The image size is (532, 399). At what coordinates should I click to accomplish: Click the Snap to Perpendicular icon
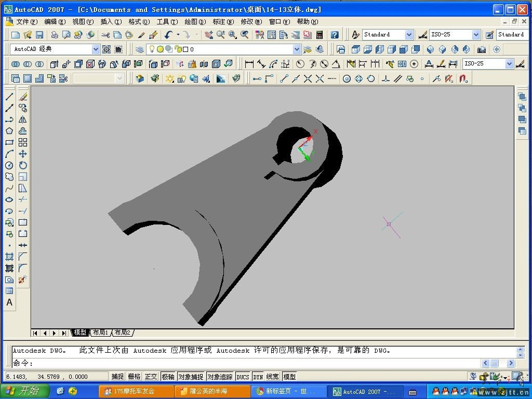[x=385, y=79]
